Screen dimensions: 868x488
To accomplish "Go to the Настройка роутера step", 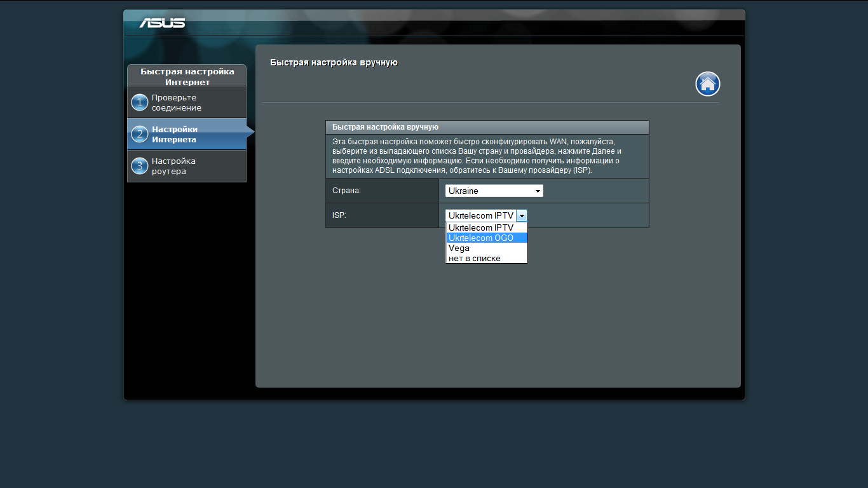I will 173,166.
